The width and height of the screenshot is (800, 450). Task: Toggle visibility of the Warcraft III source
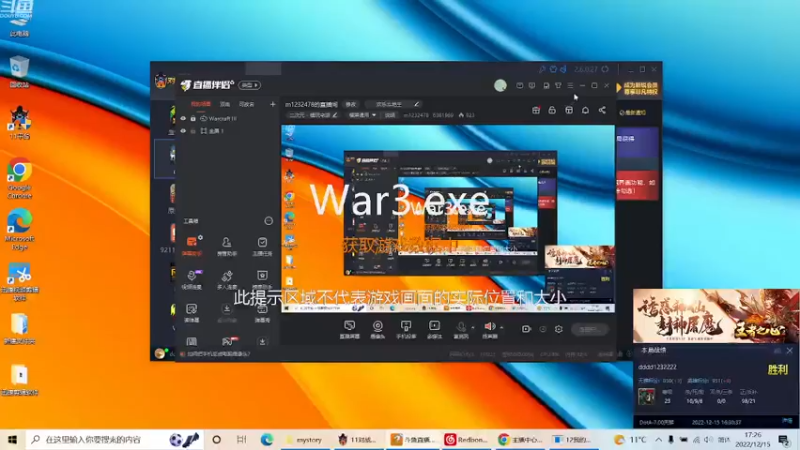pos(183,118)
